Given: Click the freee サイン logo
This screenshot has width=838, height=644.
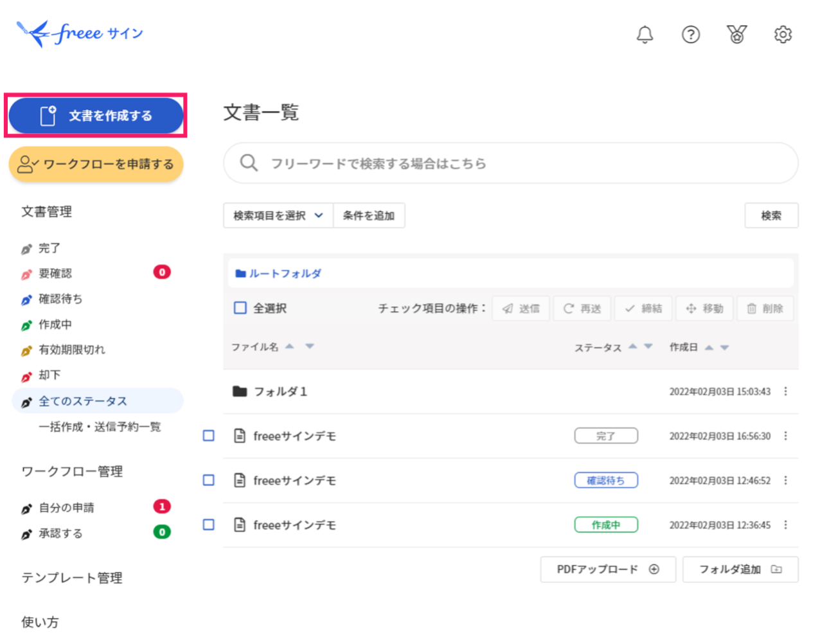Looking at the screenshot, I should (x=80, y=33).
